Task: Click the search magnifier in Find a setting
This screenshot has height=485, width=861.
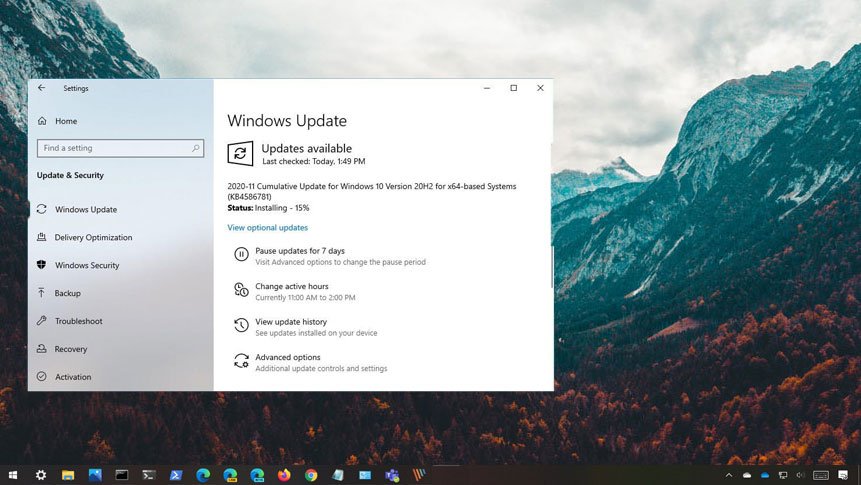Action: tap(196, 148)
